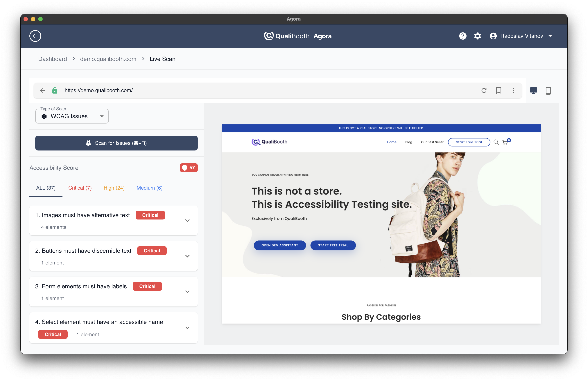Expand Form elements must have labels

point(187,292)
